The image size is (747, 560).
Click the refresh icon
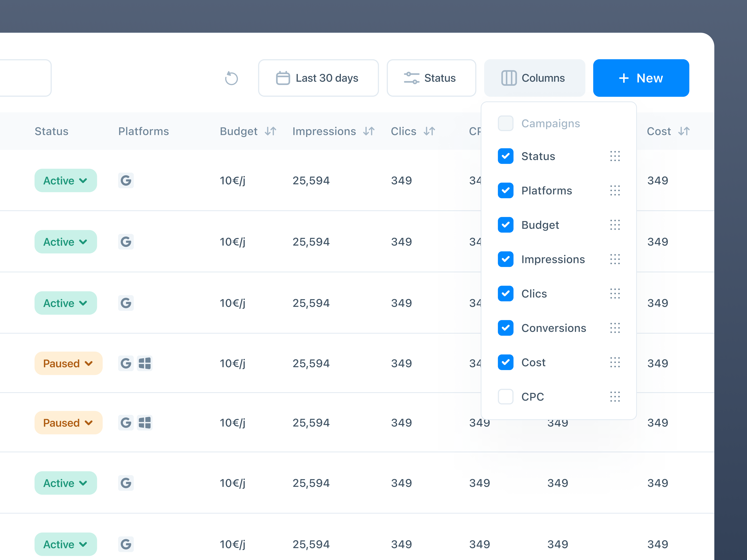[232, 78]
